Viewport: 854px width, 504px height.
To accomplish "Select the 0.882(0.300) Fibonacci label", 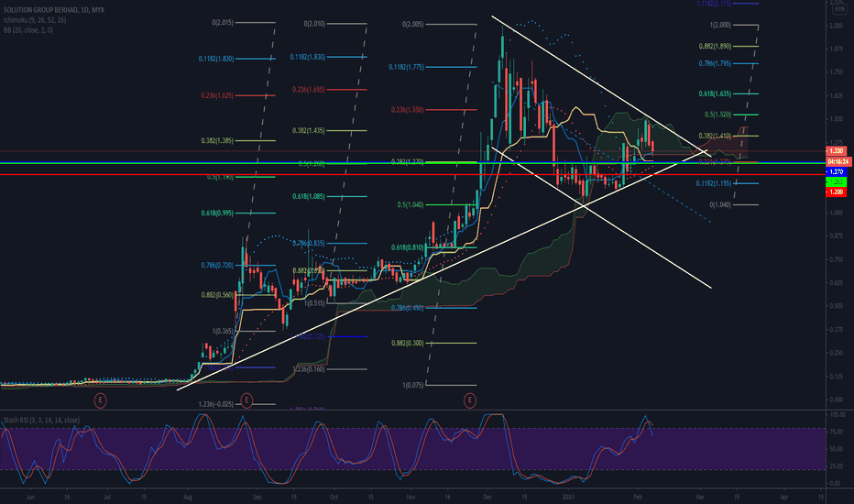I will 408,344.
